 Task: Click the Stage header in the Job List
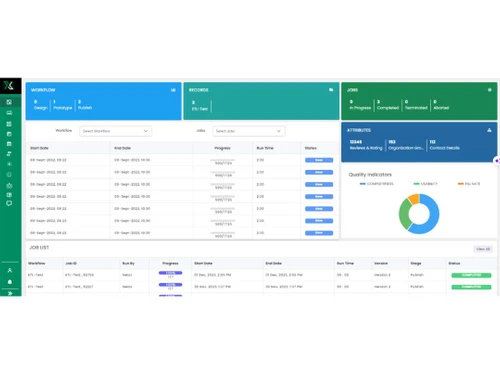click(416, 263)
